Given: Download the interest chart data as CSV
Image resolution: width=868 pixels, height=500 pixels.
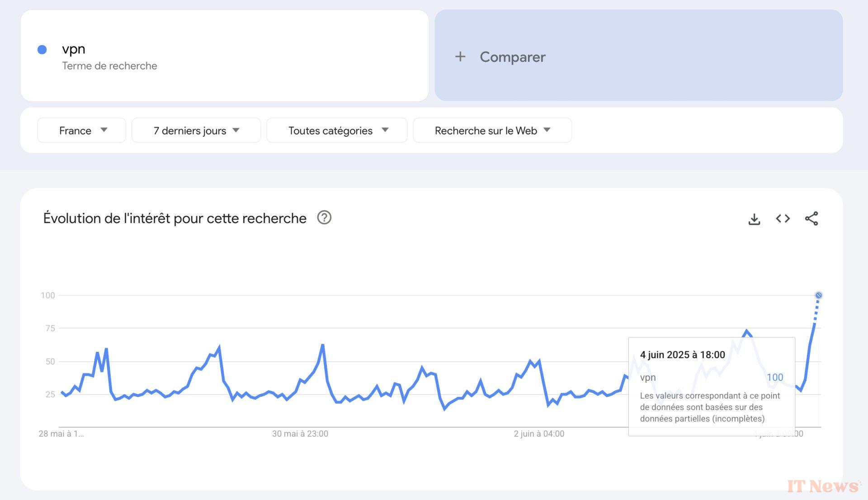Looking at the screenshot, I should pos(754,219).
